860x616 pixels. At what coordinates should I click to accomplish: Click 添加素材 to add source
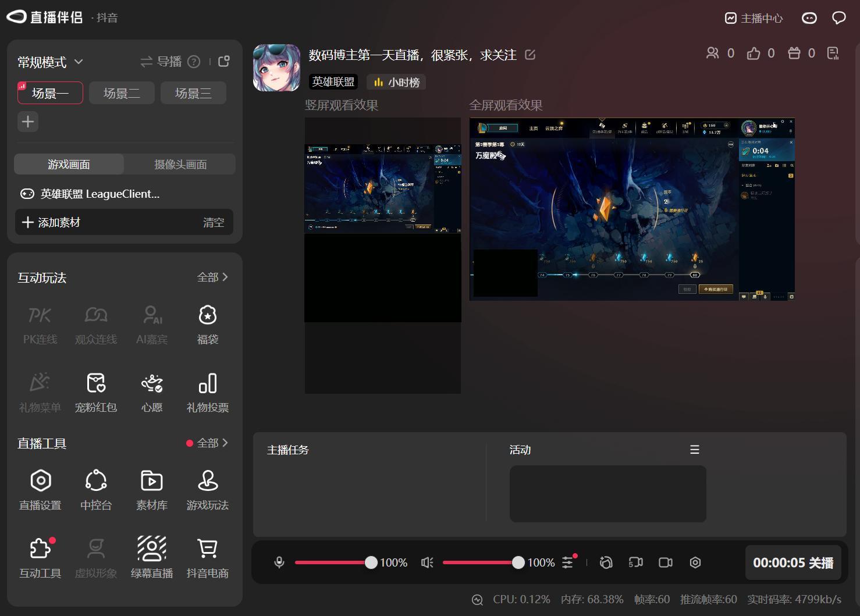click(51, 222)
